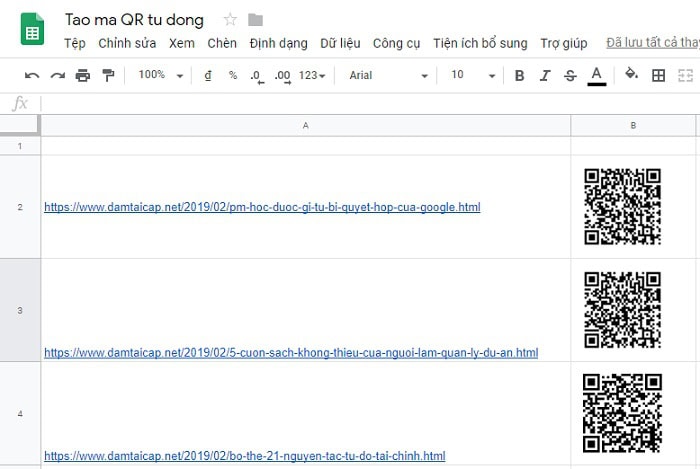Open the borders menu

click(658, 75)
